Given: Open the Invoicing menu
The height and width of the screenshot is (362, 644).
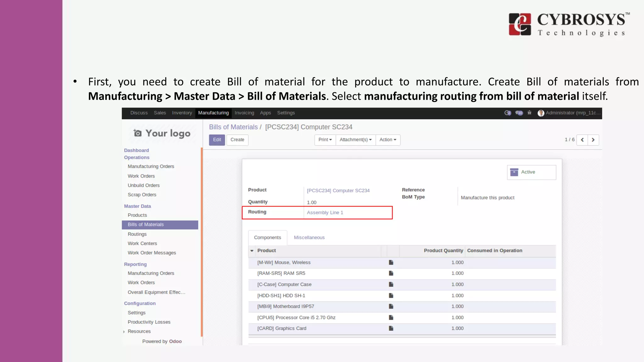Looking at the screenshot, I should point(244,113).
